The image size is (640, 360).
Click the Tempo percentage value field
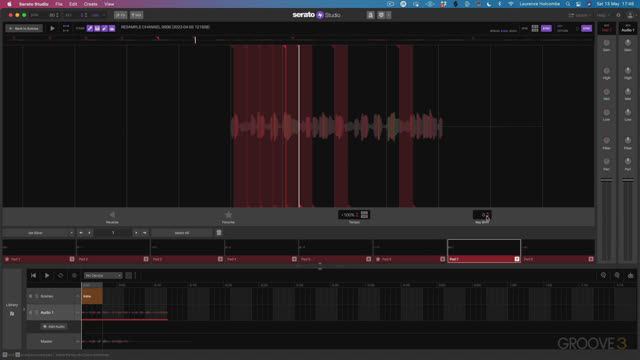[349, 215]
